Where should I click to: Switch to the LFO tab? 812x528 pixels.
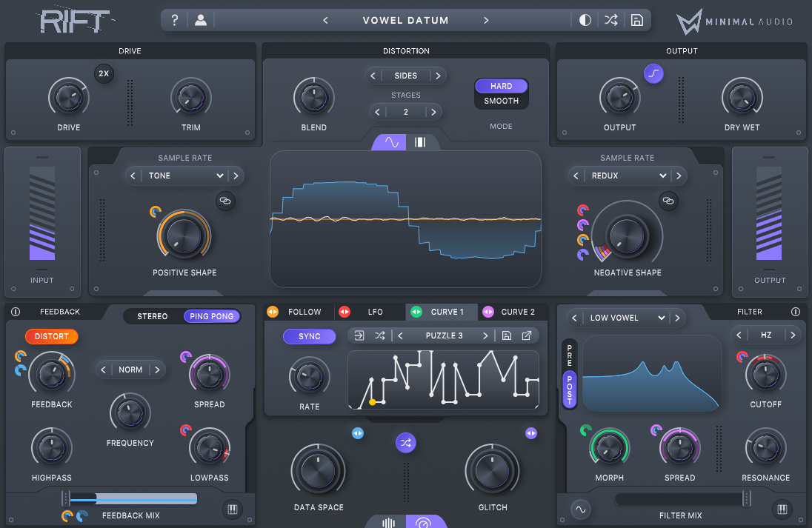click(x=370, y=312)
